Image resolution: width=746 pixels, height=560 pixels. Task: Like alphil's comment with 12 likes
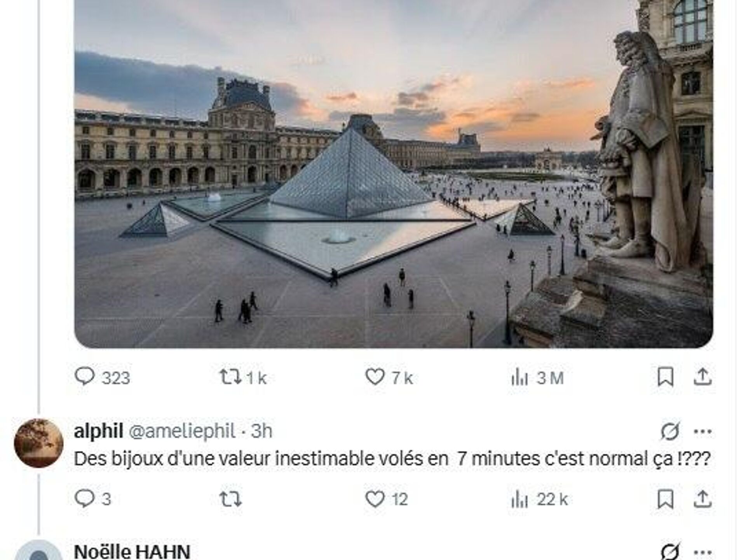pyautogui.click(x=387, y=499)
